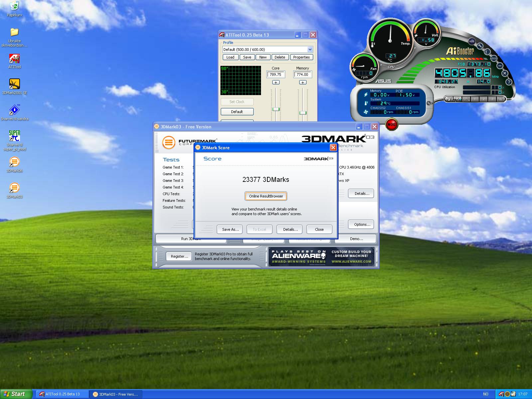Click the Alienware advertisement banner

(x=322, y=257)
